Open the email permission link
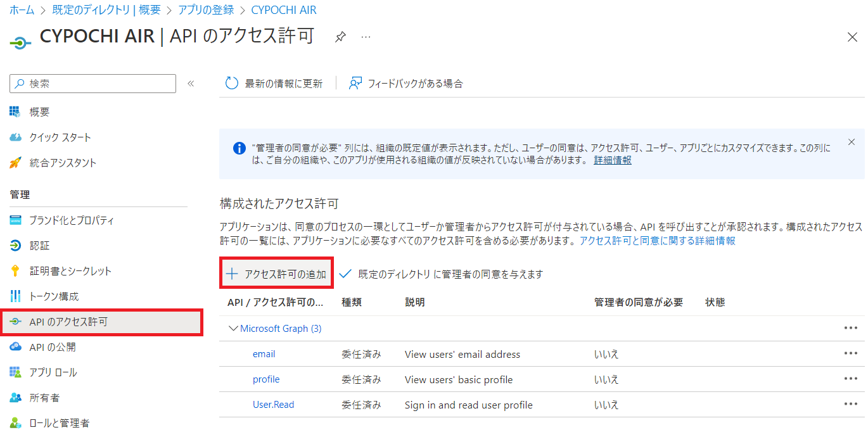The width and height of the screenshot is (868, 437). [x=264, y=354]
